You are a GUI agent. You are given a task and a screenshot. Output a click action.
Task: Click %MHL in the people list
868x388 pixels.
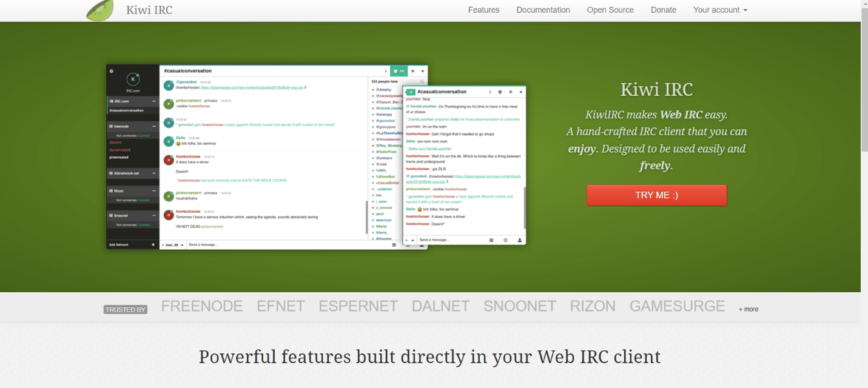382,170
